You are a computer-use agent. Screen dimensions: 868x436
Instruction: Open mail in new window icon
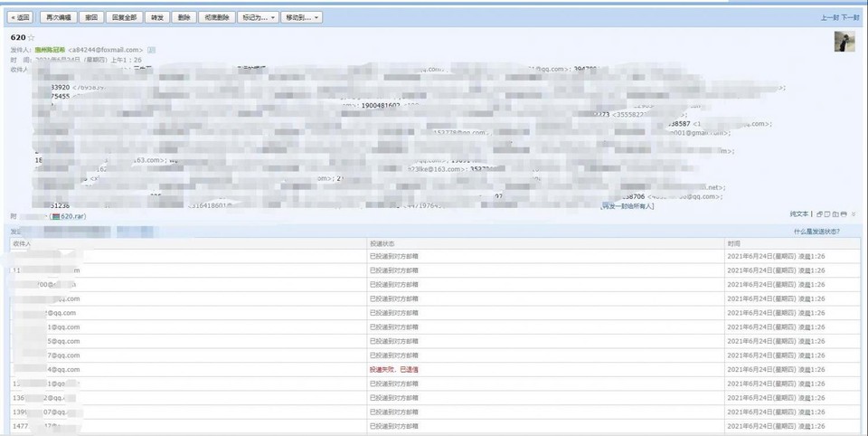tap(819, 214)
